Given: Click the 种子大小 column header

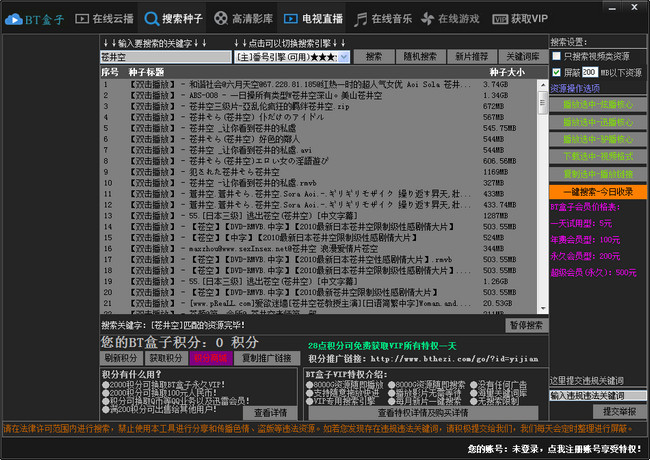Looking at the screenshot, I should pyautogui.click(x=507, y=72).
